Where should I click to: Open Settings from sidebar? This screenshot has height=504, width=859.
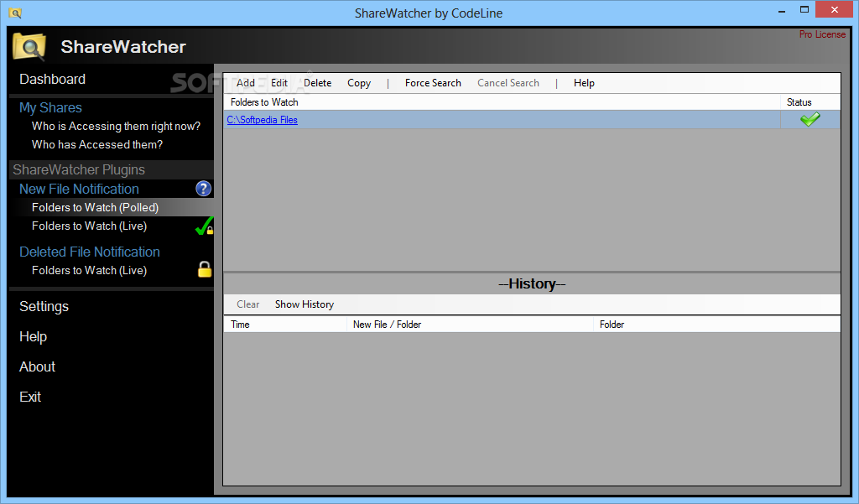(44, 307)
